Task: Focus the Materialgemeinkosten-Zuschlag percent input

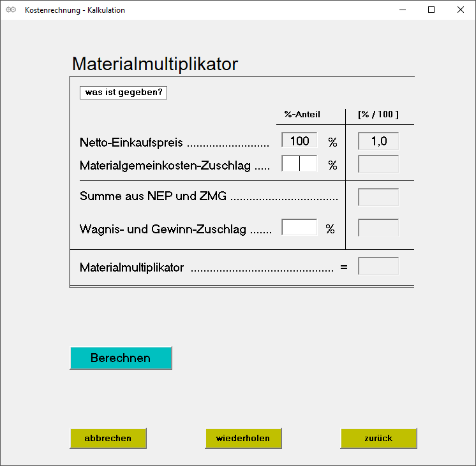Action: pyautogui.click(x=299, y=164)
